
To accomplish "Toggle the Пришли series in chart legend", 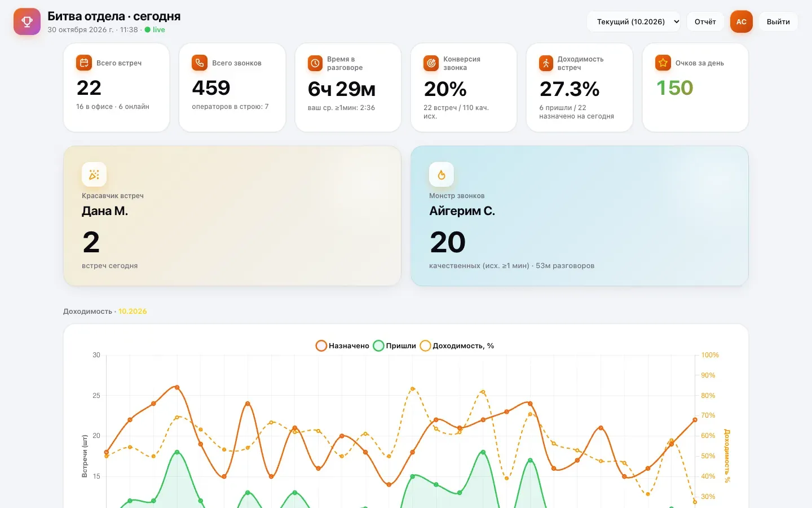I will click(395, 345).
